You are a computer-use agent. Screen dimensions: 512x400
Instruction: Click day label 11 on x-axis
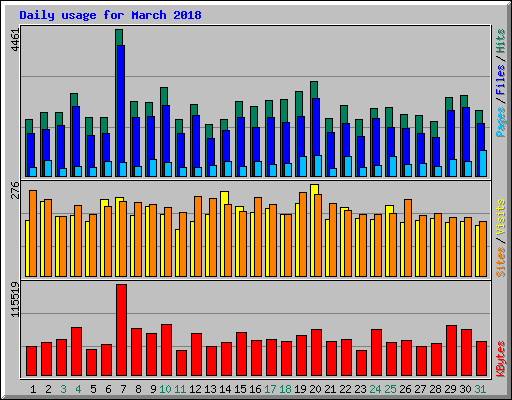click(180, 389)
